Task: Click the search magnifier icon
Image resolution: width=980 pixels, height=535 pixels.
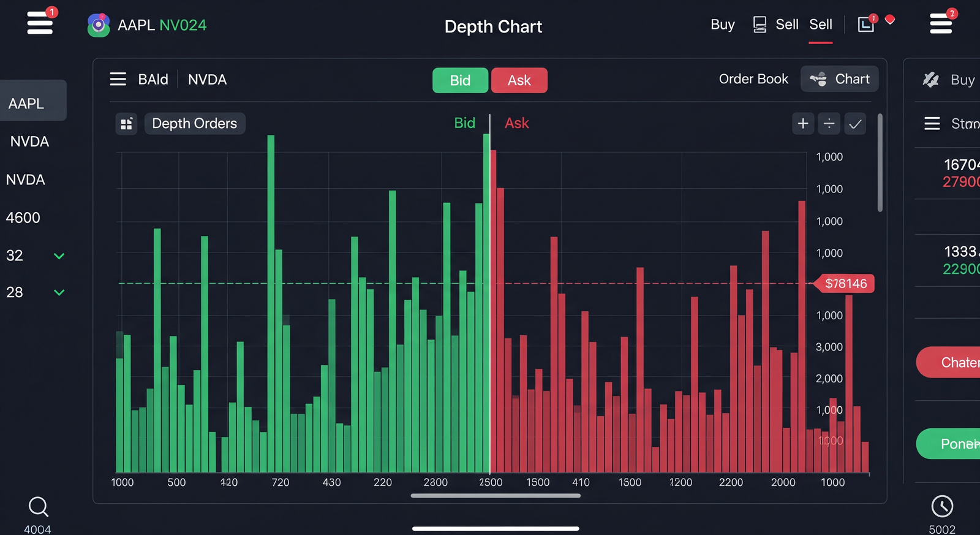Action: click(38, 507)
